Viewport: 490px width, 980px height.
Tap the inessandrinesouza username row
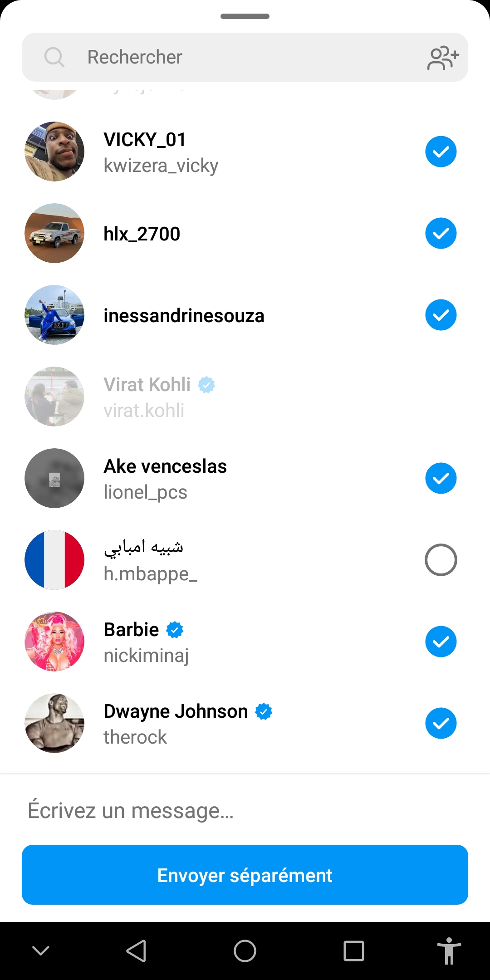tap(184, 315)
